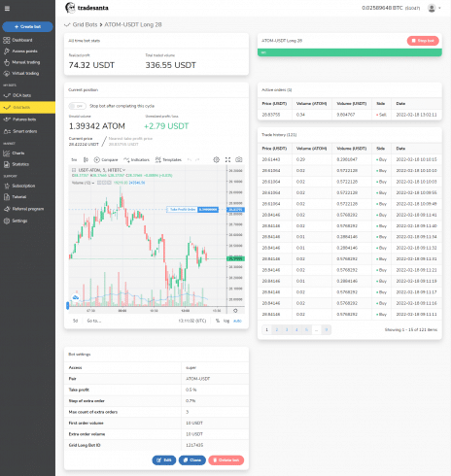This screenshot has height=476, width=451.
Task: Open the 5d date range selector
Action: (75, 321)
